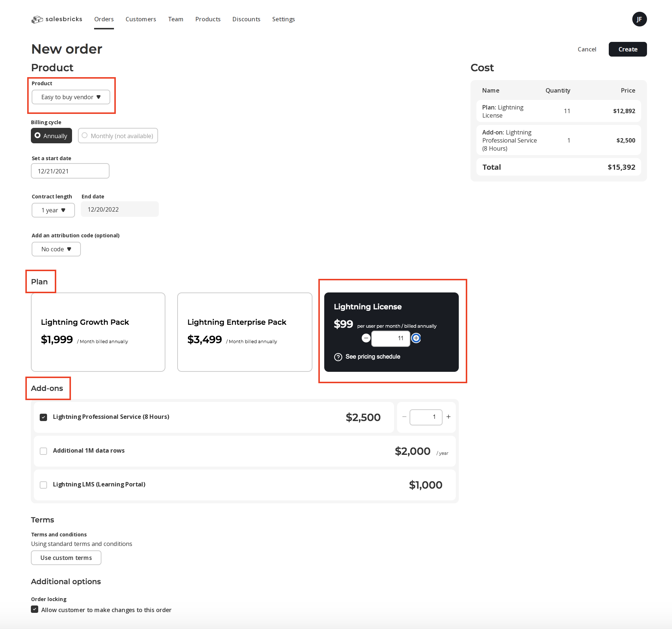Click the end date field 12/20/2022

click(120, 209)
